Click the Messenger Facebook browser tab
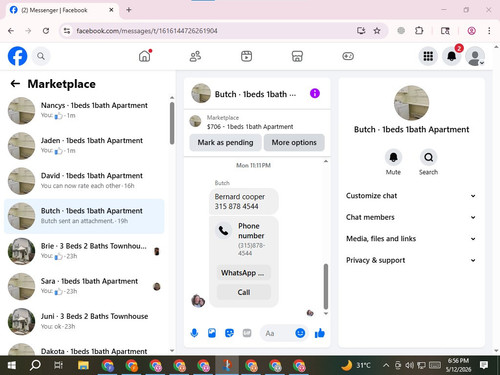Image resolution: width=500 pixels, height=375 pixels. [x=61, y=10]
